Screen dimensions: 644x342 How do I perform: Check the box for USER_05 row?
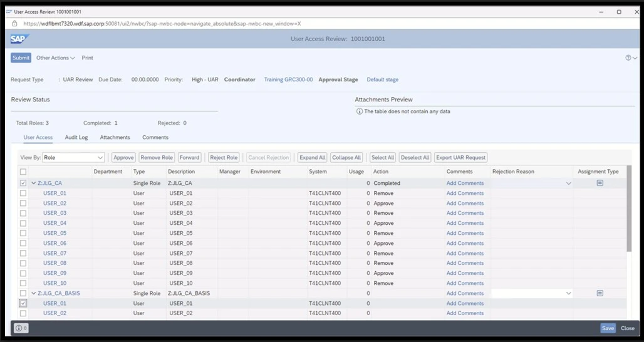(23, 233)
